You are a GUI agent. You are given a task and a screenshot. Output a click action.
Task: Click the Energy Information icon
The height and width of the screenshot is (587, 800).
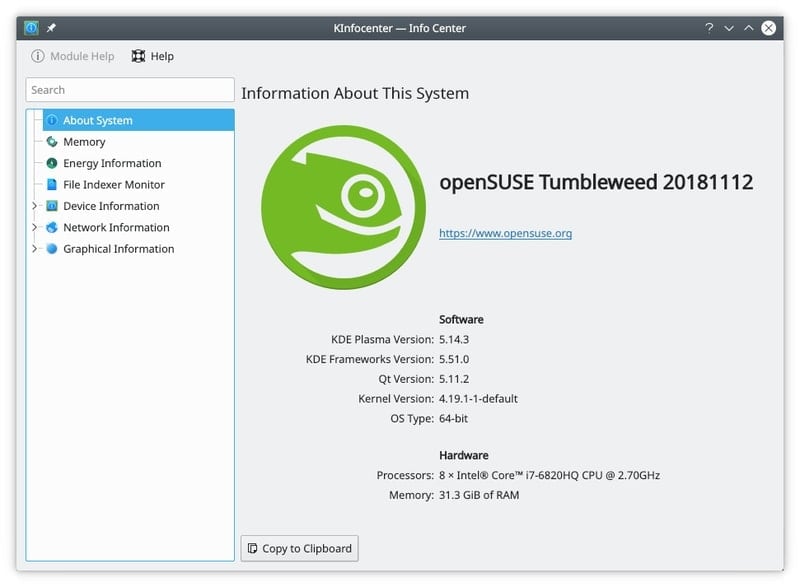[52, 163]
